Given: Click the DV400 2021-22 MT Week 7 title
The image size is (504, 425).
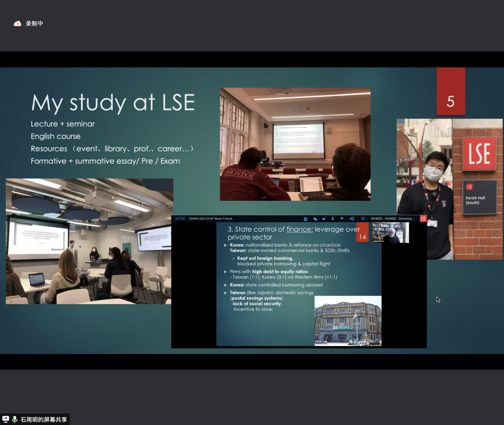Looking at the screenshot, I should click(x=211, y=219).
